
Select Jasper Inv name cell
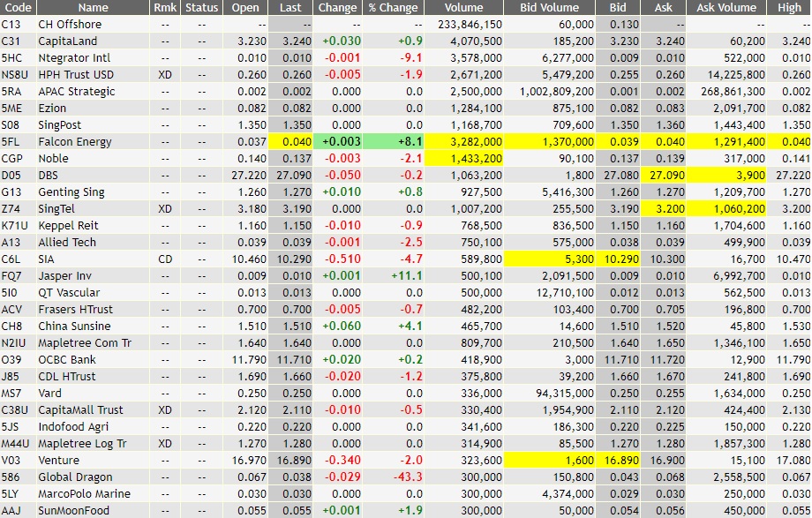click(64, 276)
